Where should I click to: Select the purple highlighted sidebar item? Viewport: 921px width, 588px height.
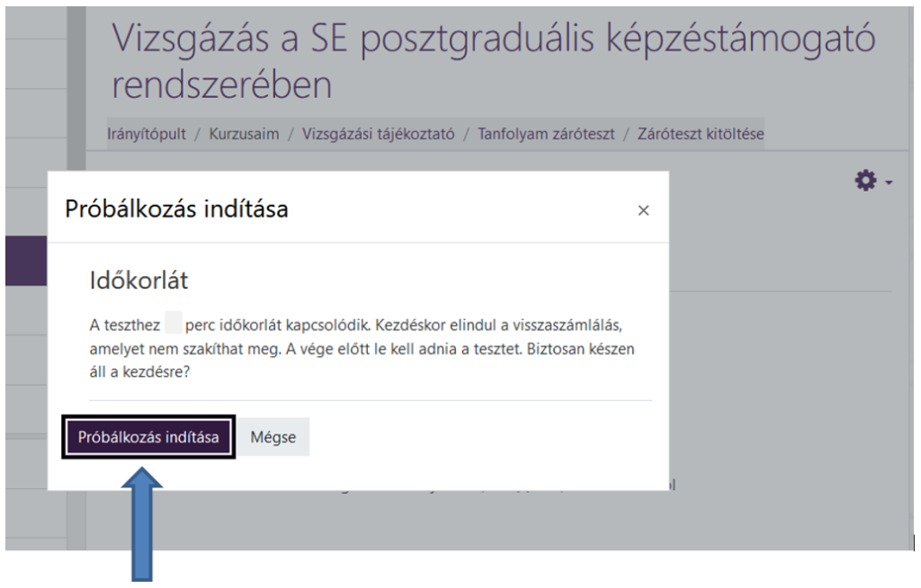coord(26,261)
